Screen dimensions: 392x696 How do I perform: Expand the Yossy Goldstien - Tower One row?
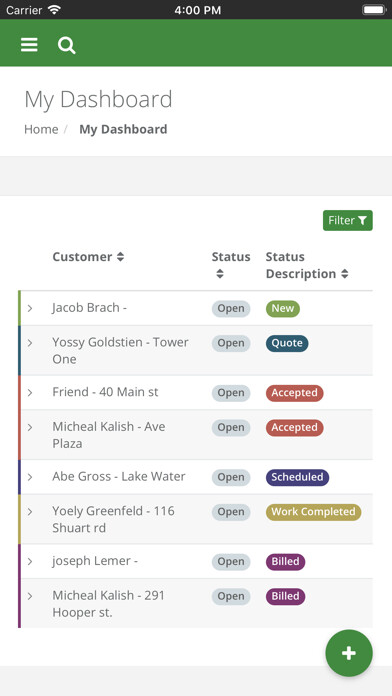[30, 343]
